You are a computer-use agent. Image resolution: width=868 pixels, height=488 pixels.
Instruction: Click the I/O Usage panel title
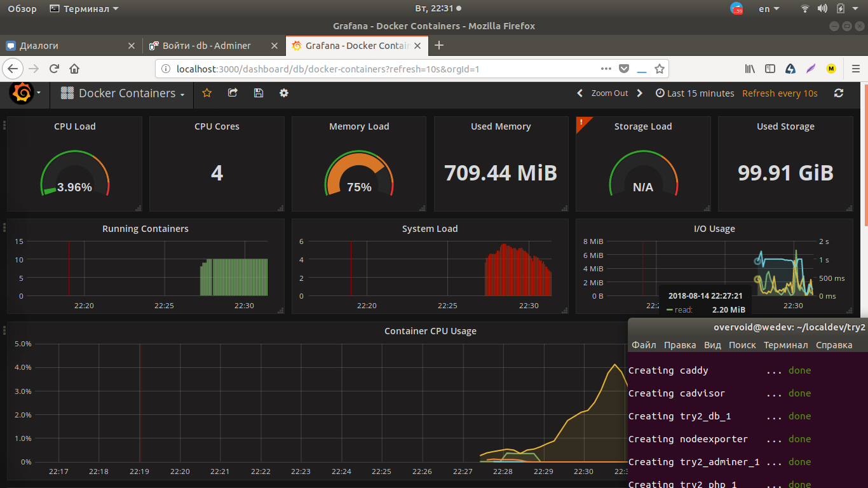pyautogui.click(x=714, y=229)
